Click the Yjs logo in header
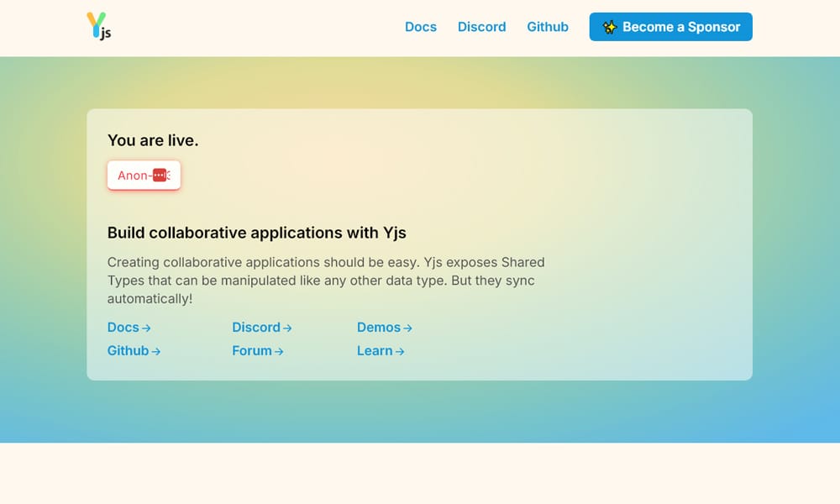 (99, 26)
